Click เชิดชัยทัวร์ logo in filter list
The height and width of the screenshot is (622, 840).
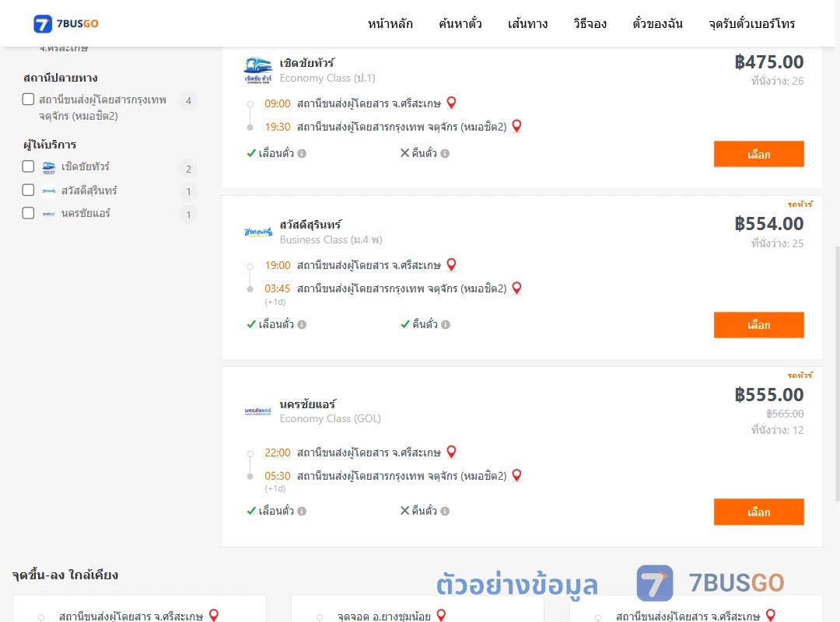pyautogui.click(x=49, y=168)
